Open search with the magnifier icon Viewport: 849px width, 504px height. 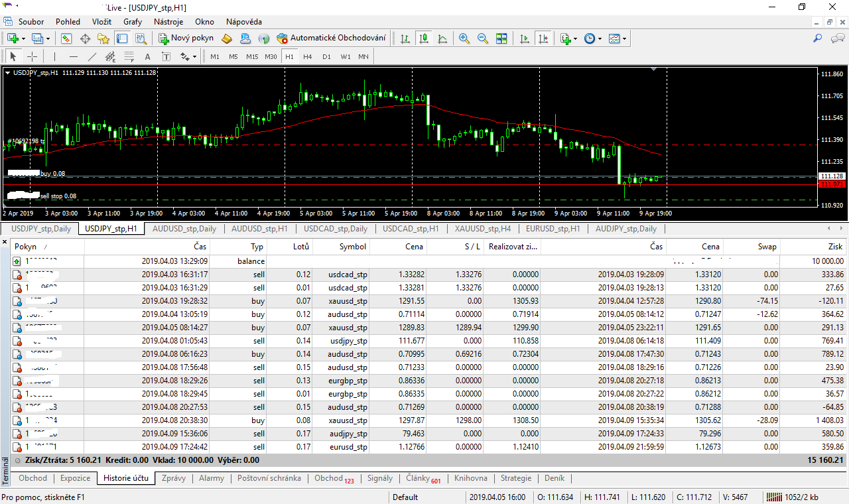click(x=818, y=38)
